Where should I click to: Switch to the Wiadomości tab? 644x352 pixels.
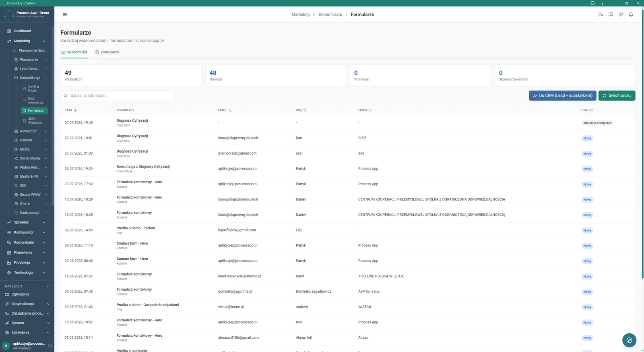(x=74, y=52)
